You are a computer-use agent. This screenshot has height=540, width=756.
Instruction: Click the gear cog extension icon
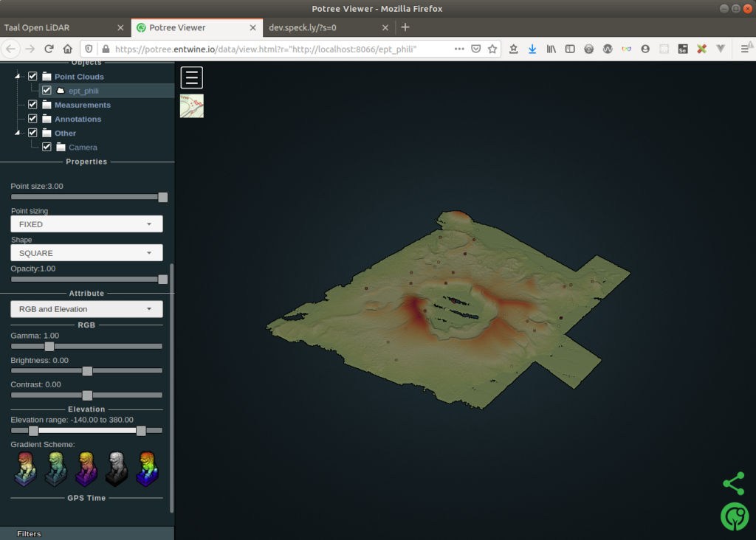pos(588,49)
